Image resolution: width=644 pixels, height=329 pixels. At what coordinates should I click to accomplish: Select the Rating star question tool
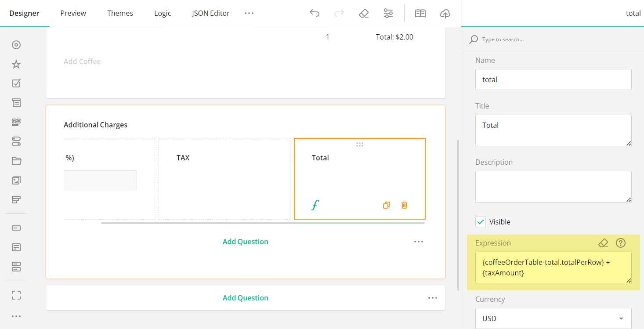(16, 64)
